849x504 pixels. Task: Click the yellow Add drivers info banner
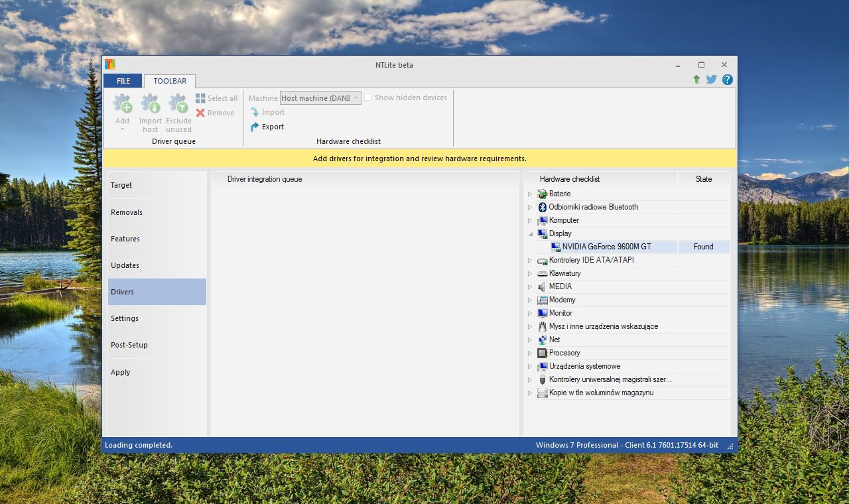click(x=420, y=158)
